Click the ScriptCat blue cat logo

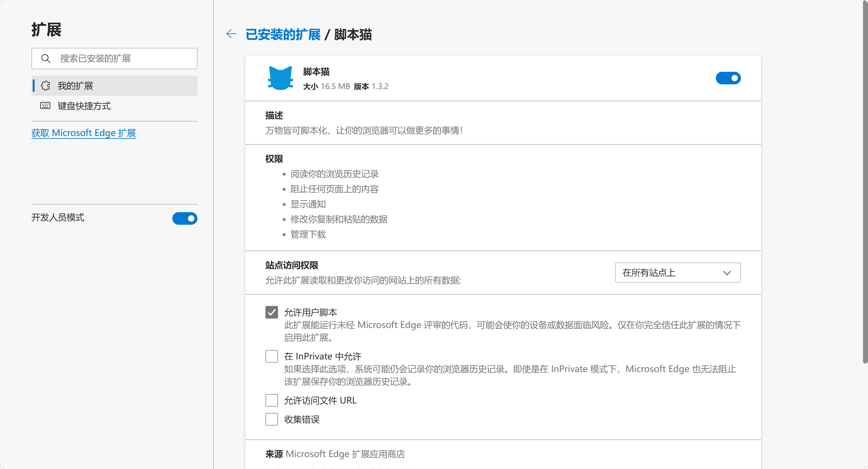(x=280, y=78)
